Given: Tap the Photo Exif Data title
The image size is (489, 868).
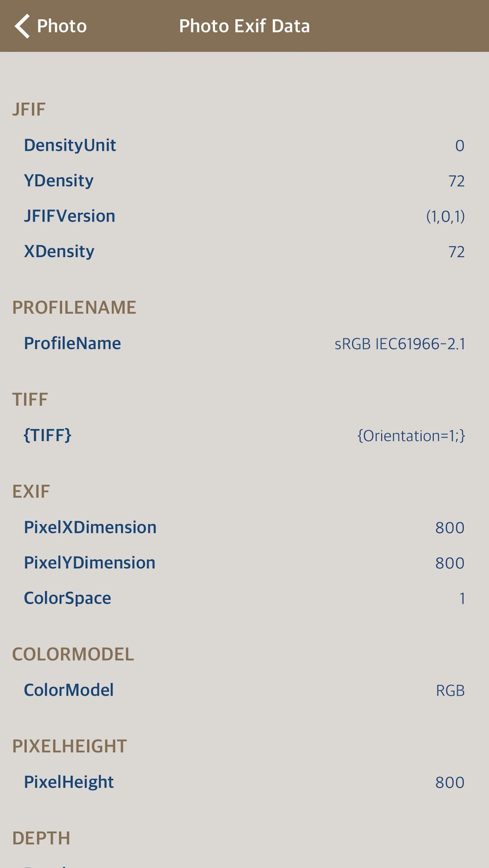Looking at the screenshot, I should (x=244, y=26).
